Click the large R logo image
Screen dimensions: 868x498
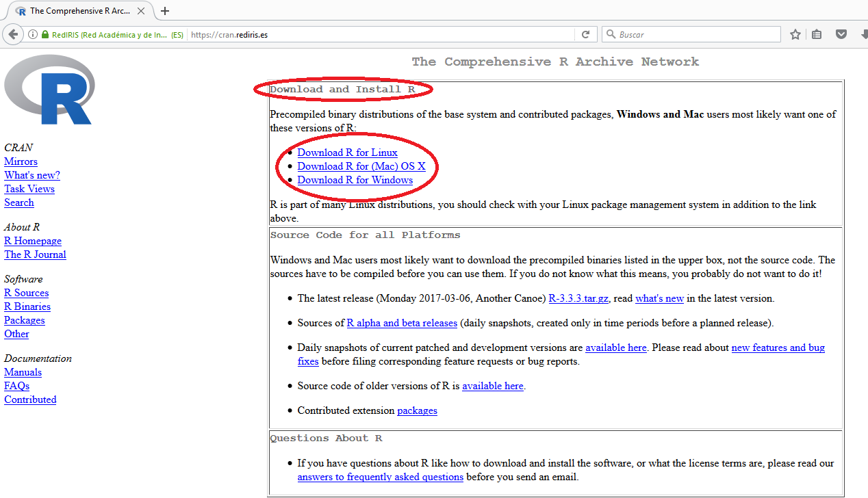[x=49, y=90]
